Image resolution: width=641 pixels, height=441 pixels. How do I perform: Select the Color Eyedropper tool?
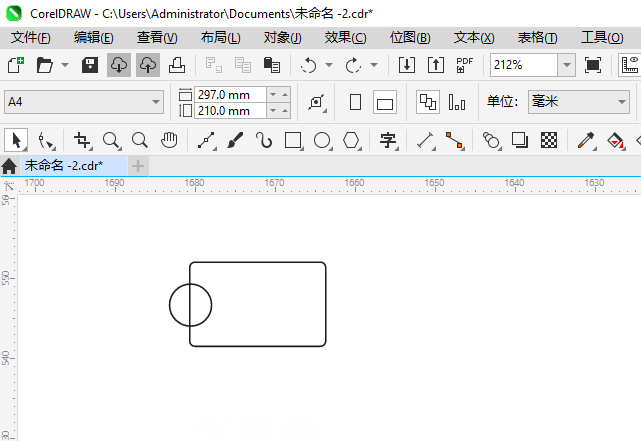point(587,141)
